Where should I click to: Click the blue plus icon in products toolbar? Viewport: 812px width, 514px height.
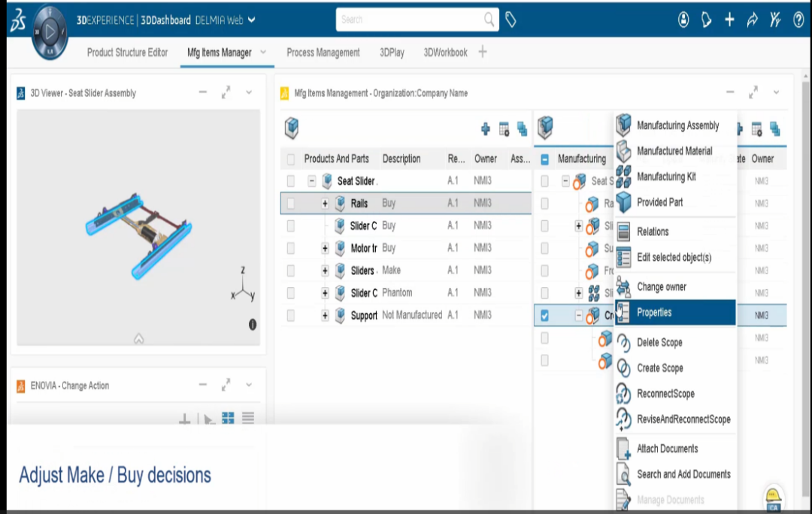(485, 129)
